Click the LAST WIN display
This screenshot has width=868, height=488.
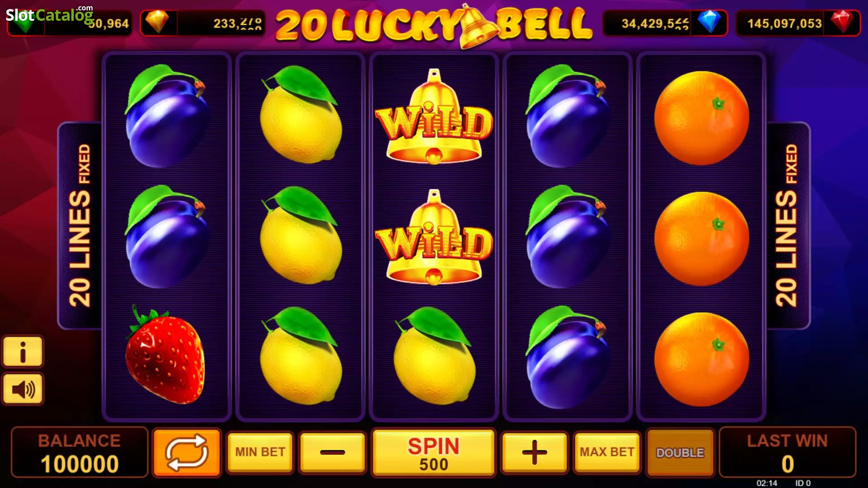pos(788,452)
